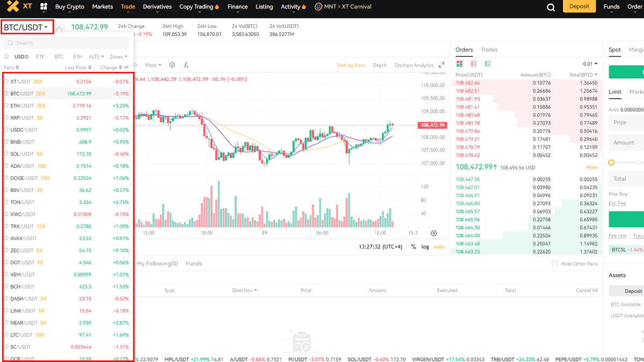The width and height of the screenshot is (644, 362).
Task: Filter pairs by the ETF tab
Action: tap(40, 56)
